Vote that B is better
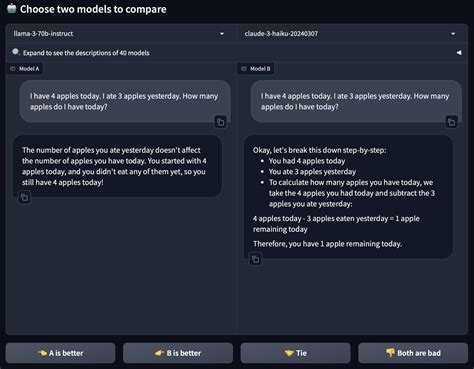 coord(178,353)
